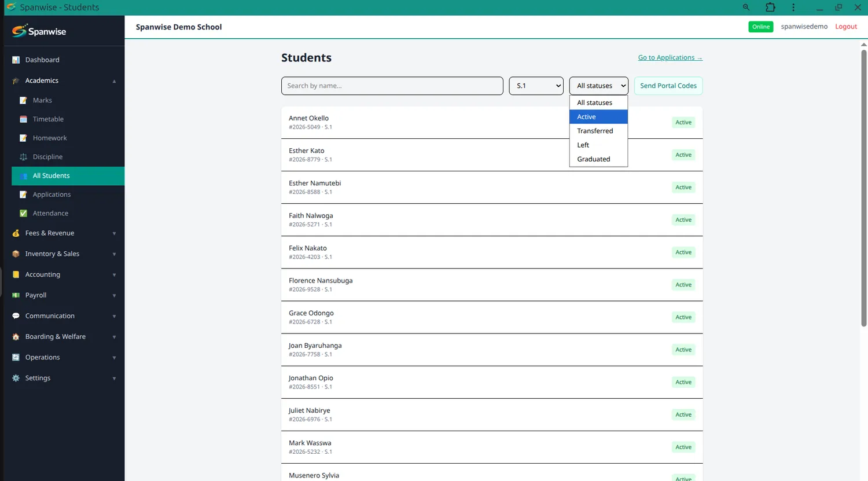The height and width of the screenshot is (481, 868).
Task: Click the Homework notepad icon
Action: point(23,138)
